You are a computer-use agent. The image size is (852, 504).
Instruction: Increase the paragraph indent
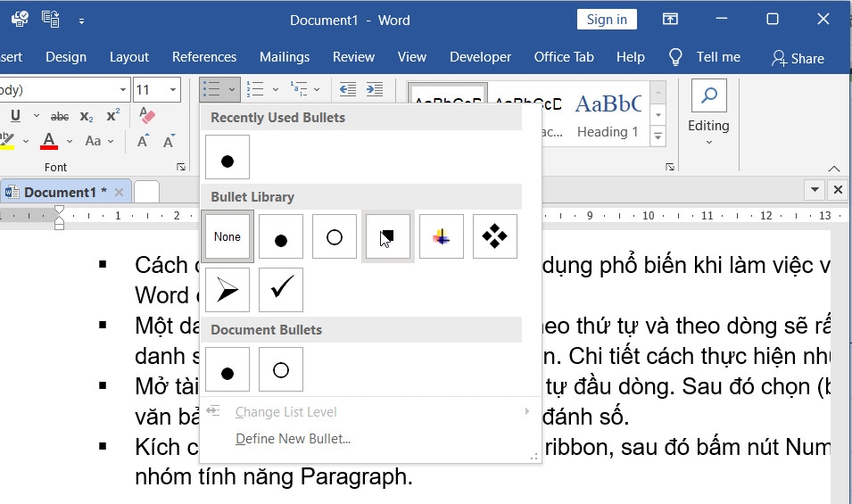point(375,89)
